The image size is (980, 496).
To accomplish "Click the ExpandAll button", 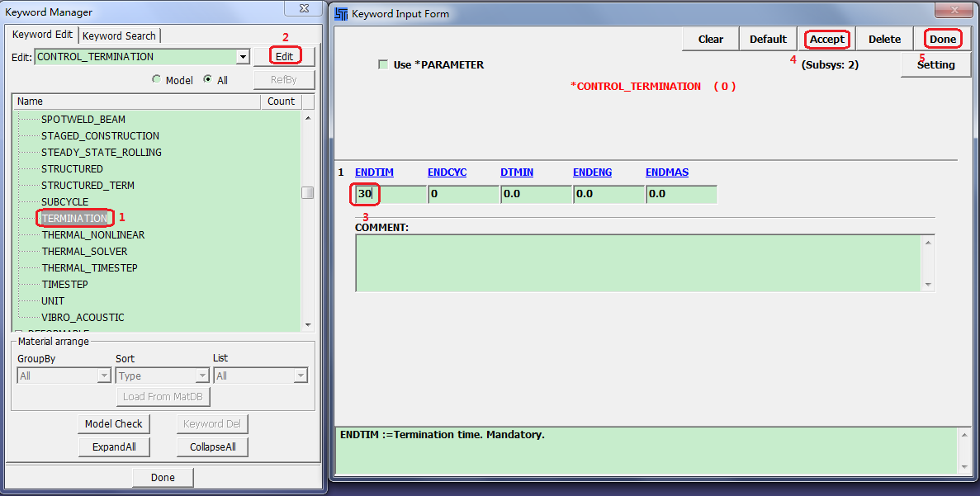I will click(x=114, y=446).
